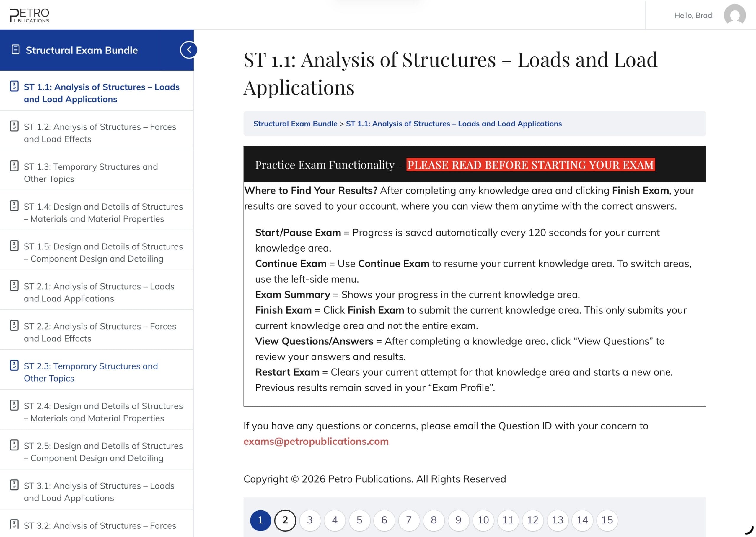This screenshot has width=756, height=537.
Task: Open the Structural Exam Bundle sidebar heading
Action: (x=82, y=50)
